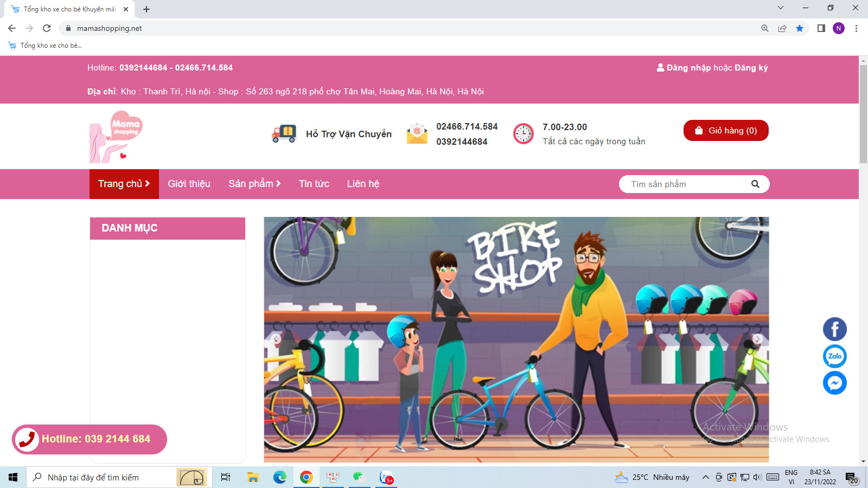Screen dimensions: 868x488
Task: Click the DANH MỤC category header
Action: (x=168, y=228)
